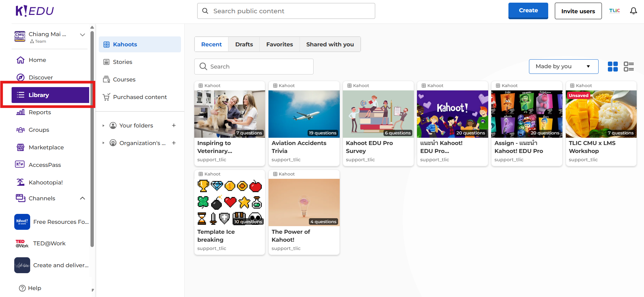
Task: Focus the Search public content field
Action: pyautogui.click(x=286, y=11)
